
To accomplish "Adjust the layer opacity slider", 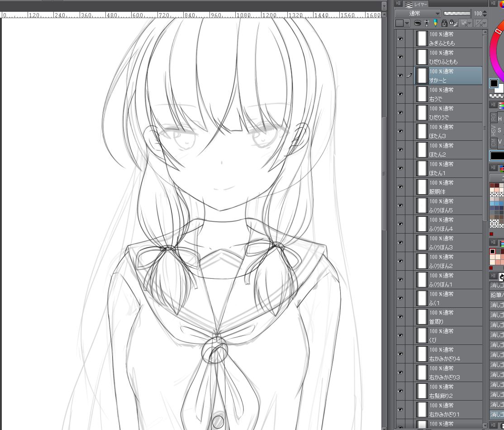I will click(457, 14).
